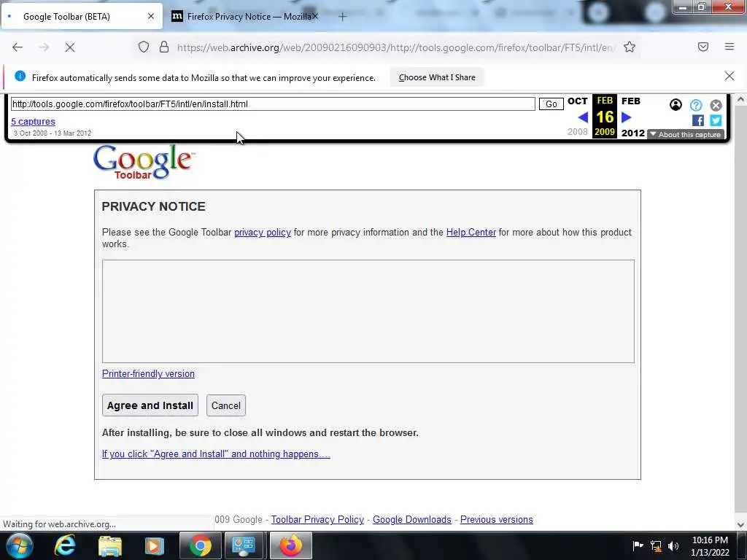747x560 pixels.
Task: Open Action Center flag tray icon
Action: (638, 545)
